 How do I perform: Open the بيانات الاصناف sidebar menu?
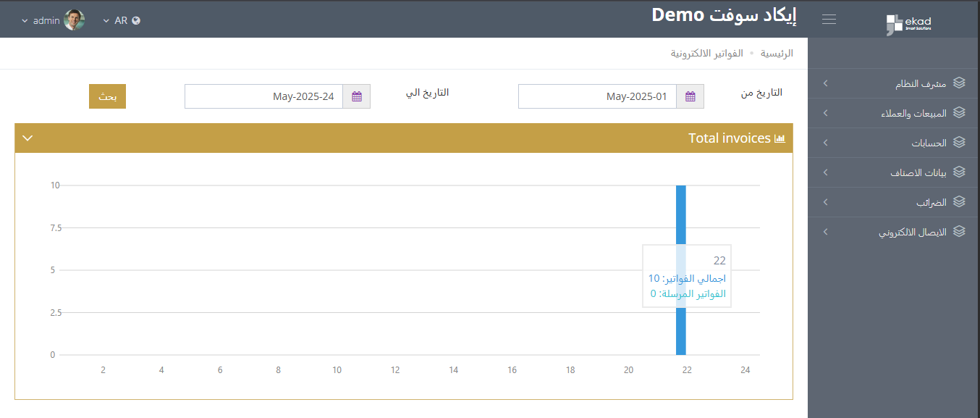point(894,173)
